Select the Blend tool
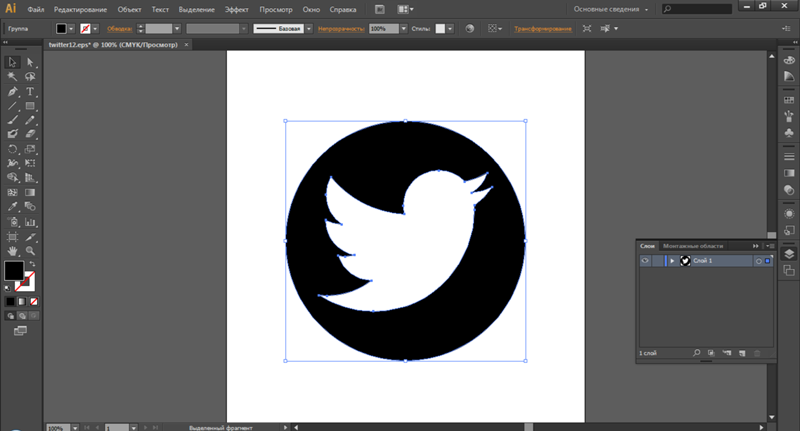This screenshot has height=431, width=800. tap(30, 207)
